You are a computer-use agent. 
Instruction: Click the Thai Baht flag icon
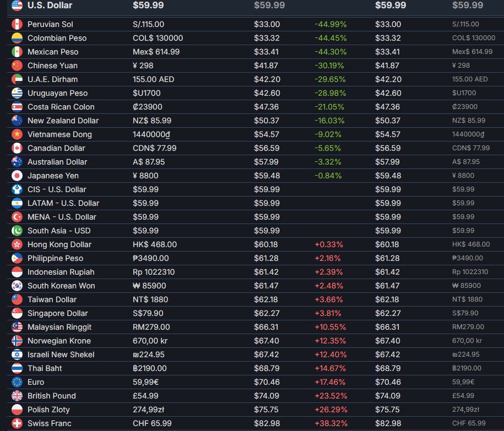point(17,368)
